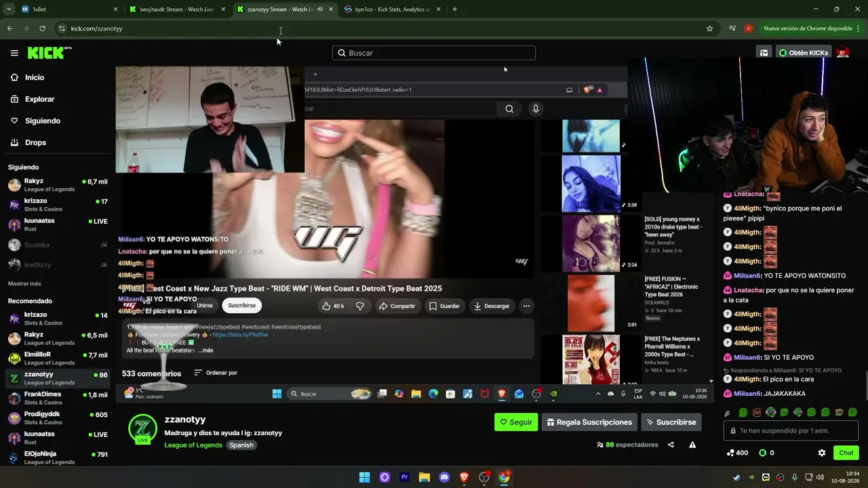This screenshot has height=488, width=868.
Task: Open the offline IceGizzy channel
Action: click(x=58, y=264)
